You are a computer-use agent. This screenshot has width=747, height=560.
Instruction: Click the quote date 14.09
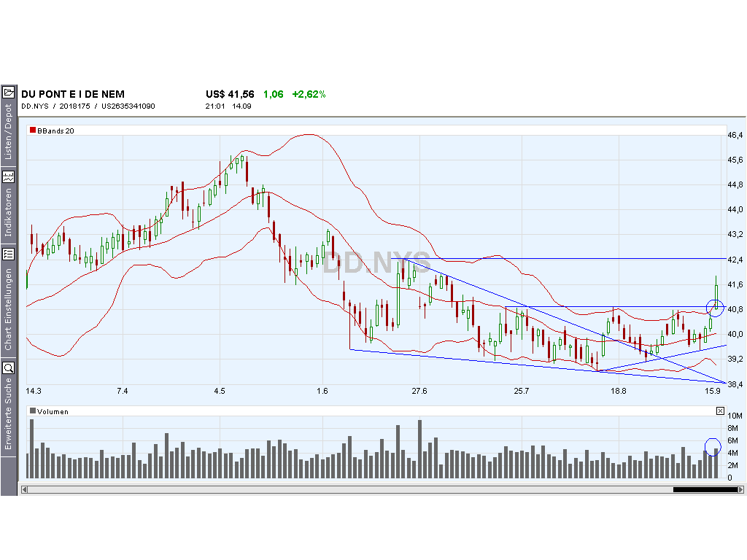(241, 106)
